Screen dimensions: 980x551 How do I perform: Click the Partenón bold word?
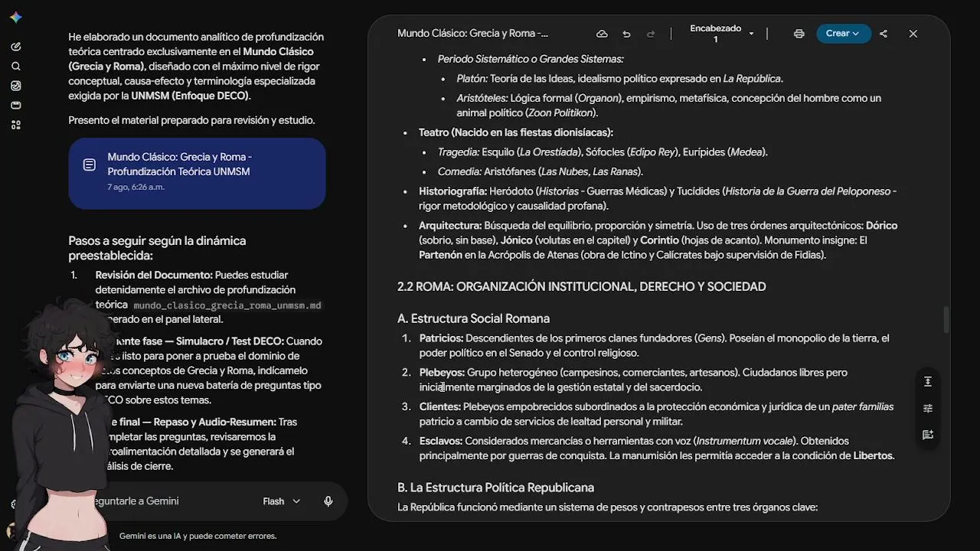point(440,256)
